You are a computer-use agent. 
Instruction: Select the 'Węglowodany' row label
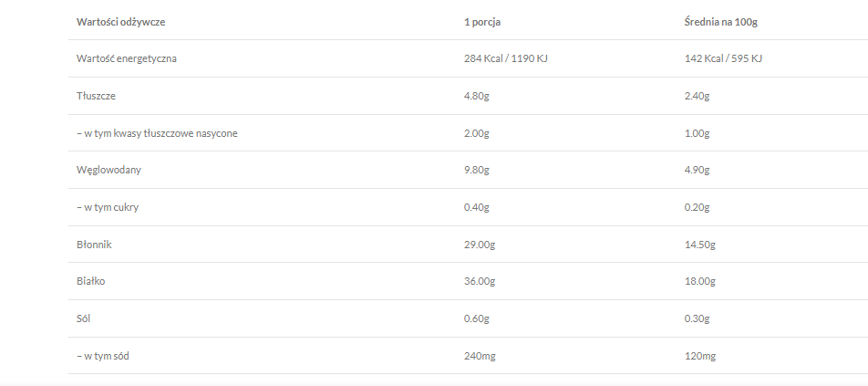point(108,170)
